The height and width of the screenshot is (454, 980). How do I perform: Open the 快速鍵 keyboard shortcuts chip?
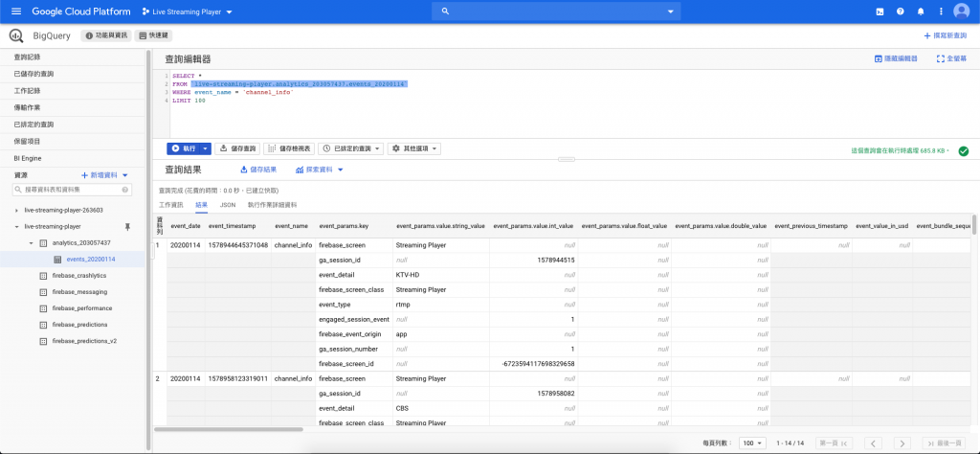pyautogui.click(x=153, y=36)
